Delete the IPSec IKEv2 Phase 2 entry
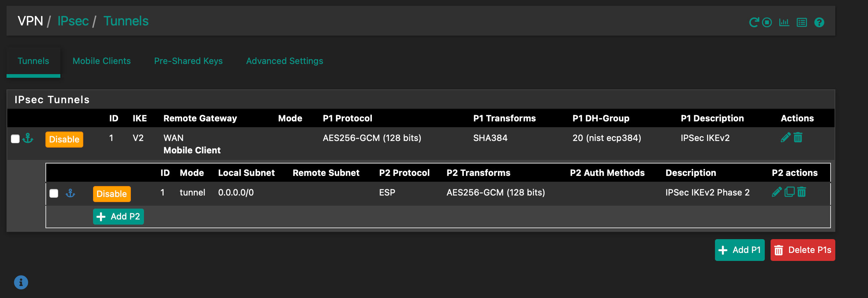This screenshot has height=298, width=868. (801, 192)
